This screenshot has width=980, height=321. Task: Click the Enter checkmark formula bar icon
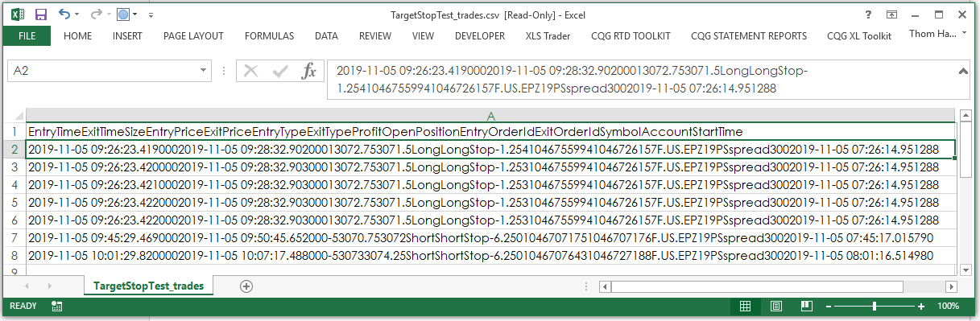point(280,71)
